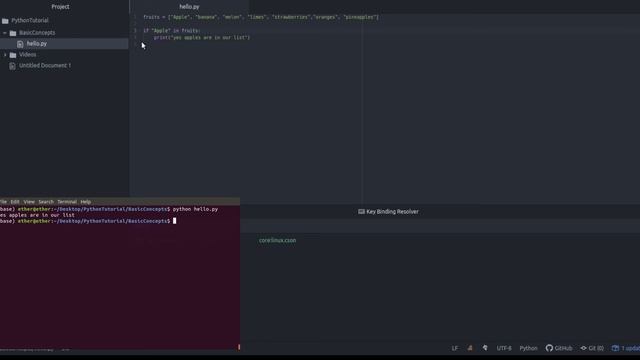Viewport: 640px width, 360px height.
Task: Click the terminal prompt at the cursor
Action: click(175, 221)
